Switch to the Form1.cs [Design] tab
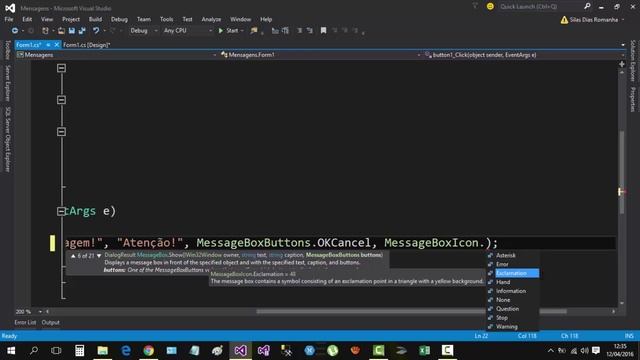This screenshot has height=360, width=640. pos(87,45)
